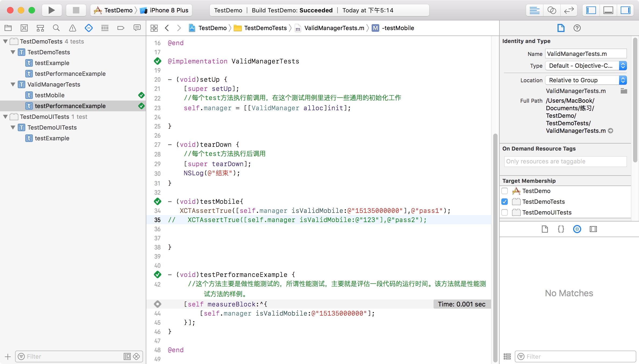Open the Source Control navigator
639x364 pixels.
coord(24,28)
